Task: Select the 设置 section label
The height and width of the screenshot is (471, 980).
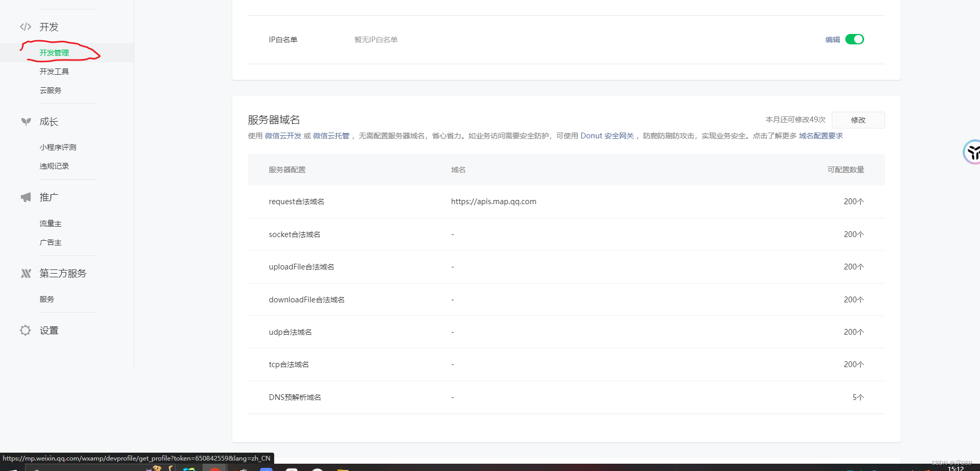Action: pyautogui.click(x=49, y=331)
